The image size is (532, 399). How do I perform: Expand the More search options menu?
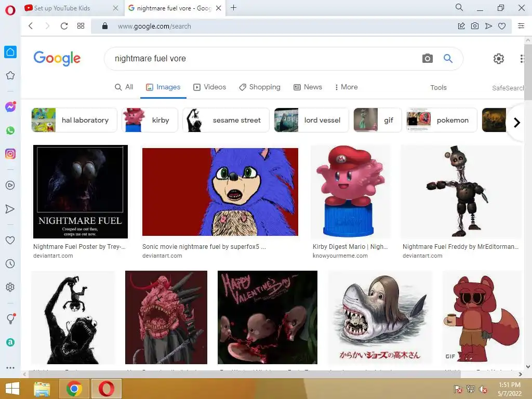coord(347,87)
